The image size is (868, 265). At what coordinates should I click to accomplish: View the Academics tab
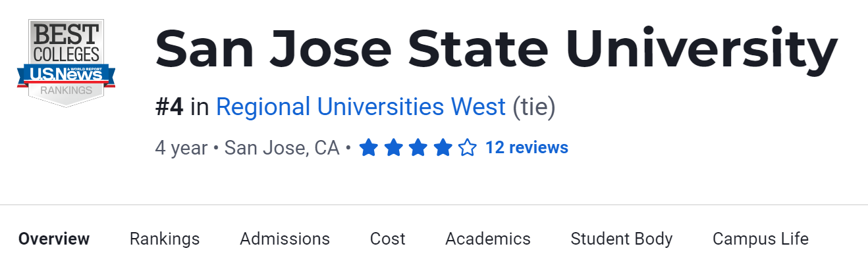(487, 239)
